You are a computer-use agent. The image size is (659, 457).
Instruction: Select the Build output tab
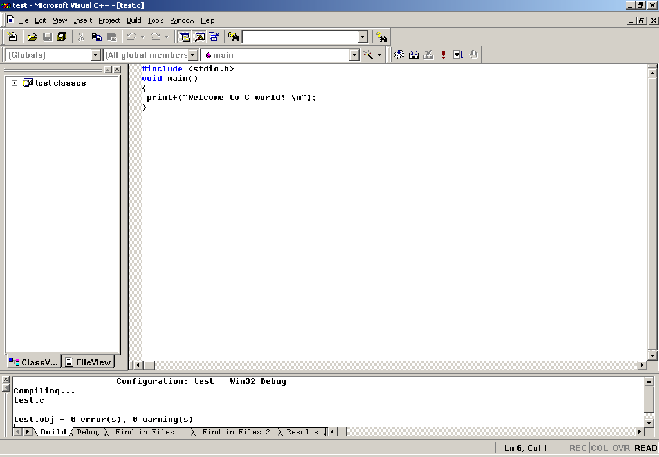(53, 432)
